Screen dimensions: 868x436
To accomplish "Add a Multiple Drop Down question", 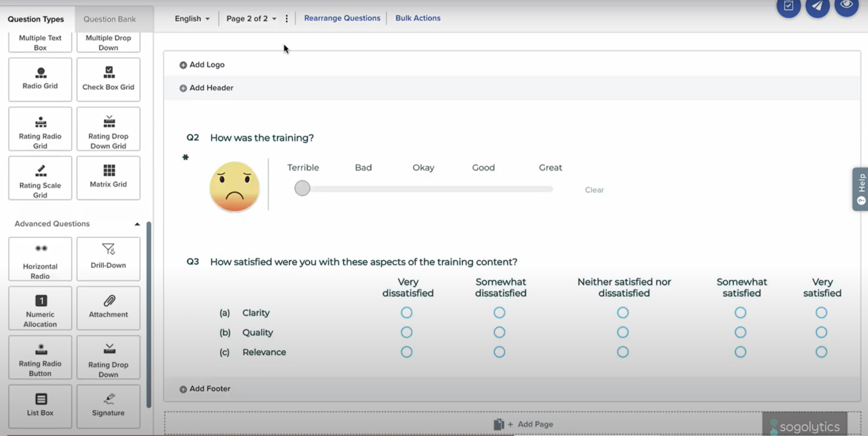I will coord(108,42).
